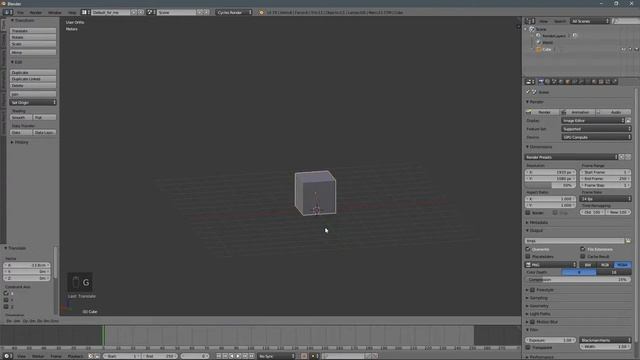This screenshot has width=640, height=360.
Task: Toggle the Placeholders checkbox
Action: tap(528, 256)
